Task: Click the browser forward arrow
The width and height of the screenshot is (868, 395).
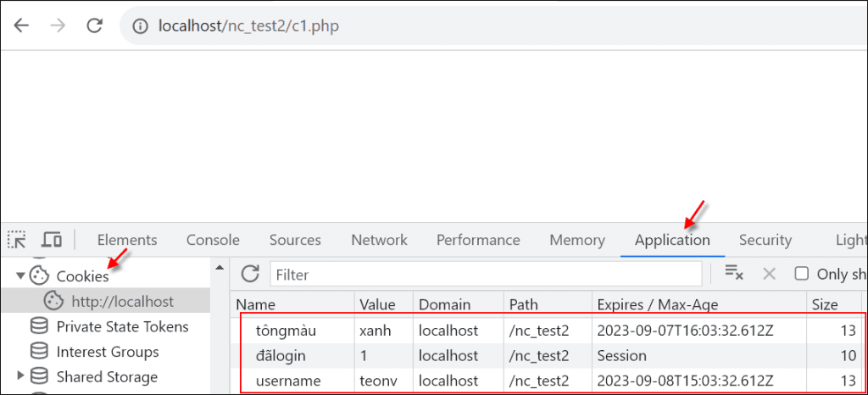Action: [58, 25]
